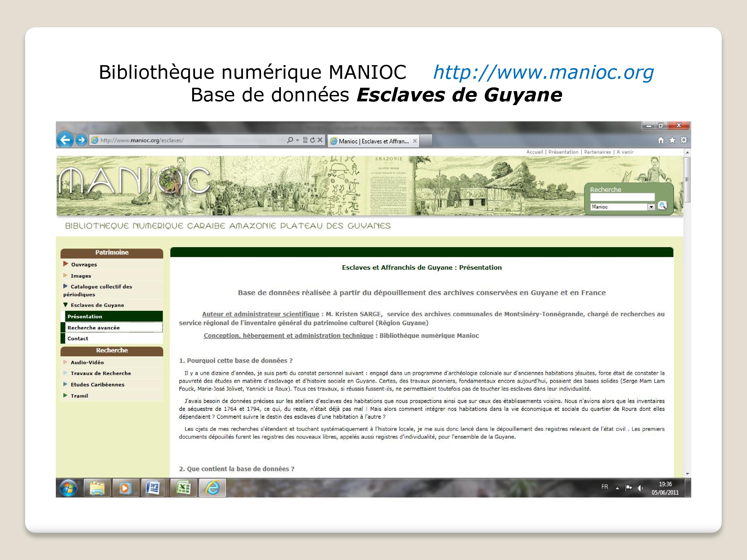Click into the Recherche text field
The width and height of the screenshot is (747, 560).
[622, 197]
